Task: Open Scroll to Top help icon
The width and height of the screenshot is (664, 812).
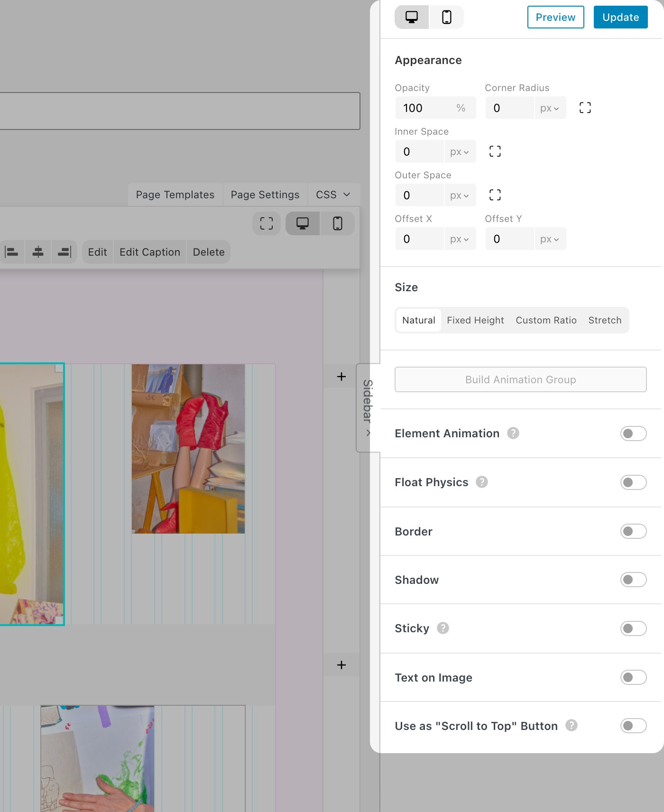Action: (x=572, y=725)
